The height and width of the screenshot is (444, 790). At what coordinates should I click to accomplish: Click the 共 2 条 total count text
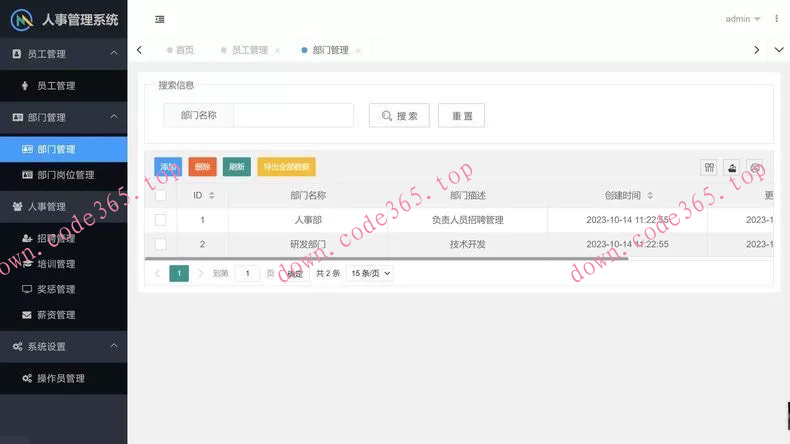[x=328, y=273]
